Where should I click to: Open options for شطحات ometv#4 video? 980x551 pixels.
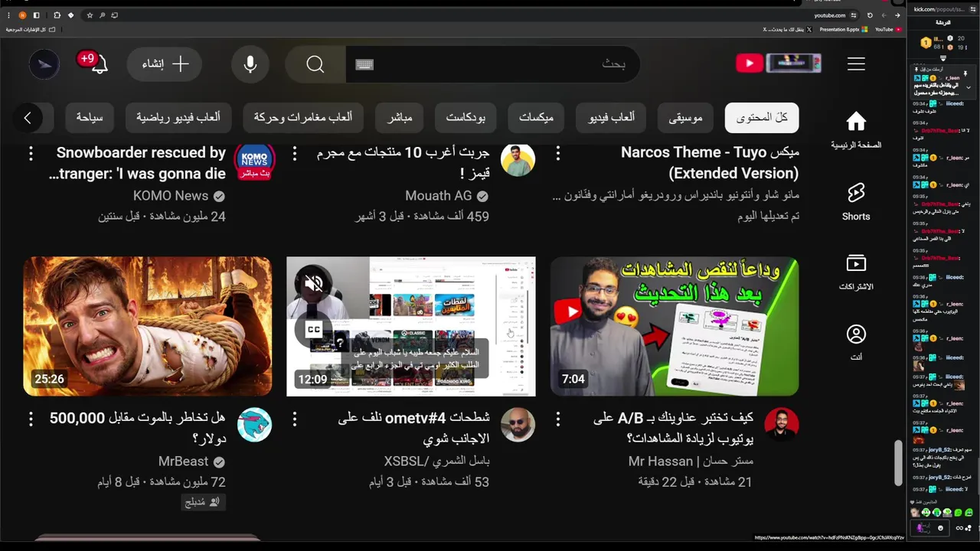pos(295,419)
